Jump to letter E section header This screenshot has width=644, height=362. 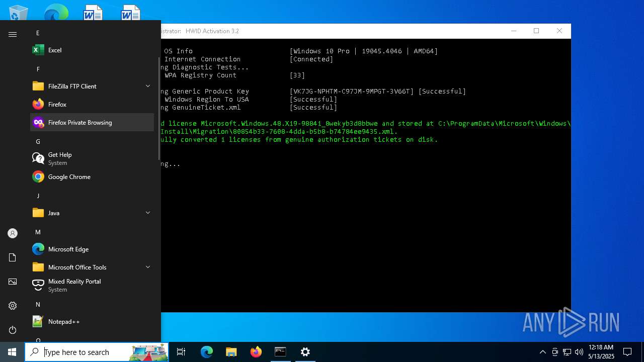pos(38,33)
